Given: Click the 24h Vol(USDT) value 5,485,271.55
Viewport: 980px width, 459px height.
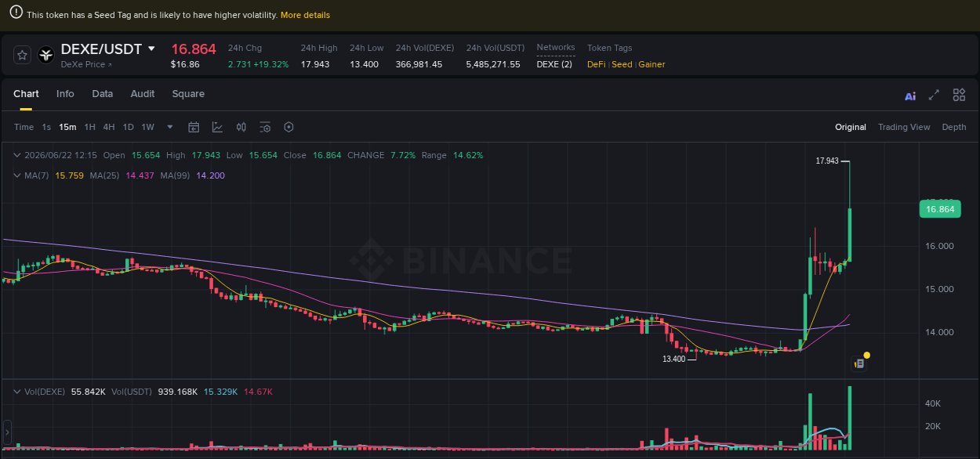Looking at the screenshot, I should pyautogui.click(x=493, y=64).
